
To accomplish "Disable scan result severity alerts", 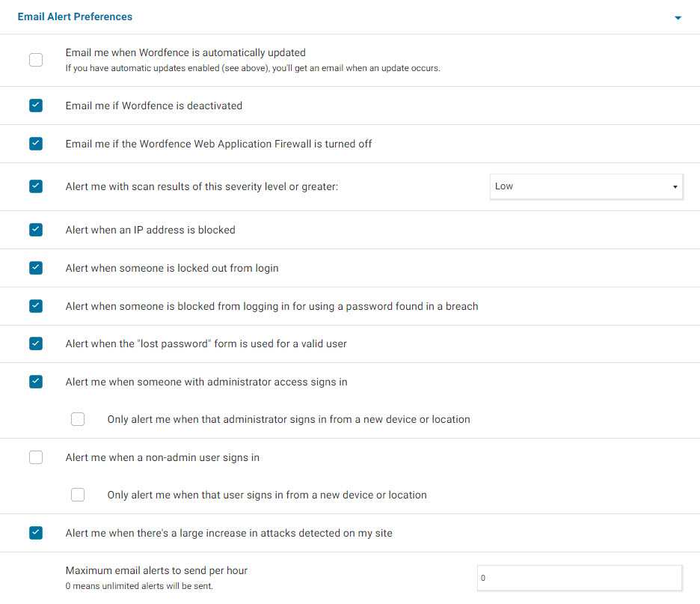I will click(x=36, y=186).
